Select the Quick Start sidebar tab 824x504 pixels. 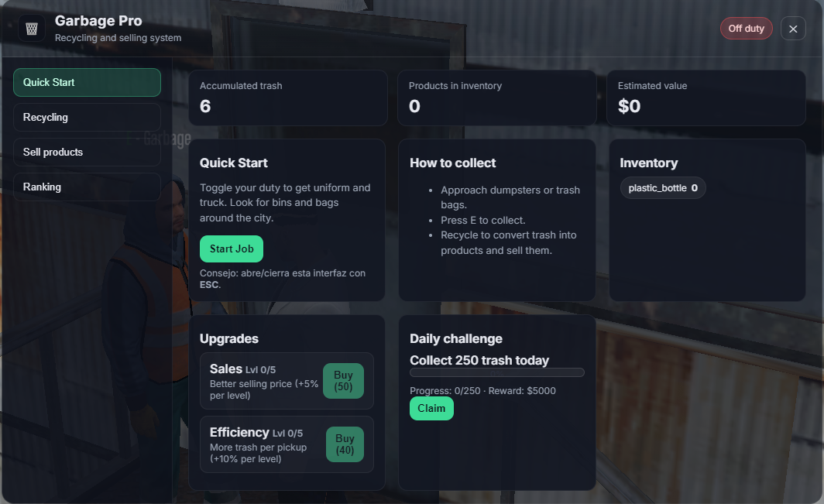[x=87, y=82]
